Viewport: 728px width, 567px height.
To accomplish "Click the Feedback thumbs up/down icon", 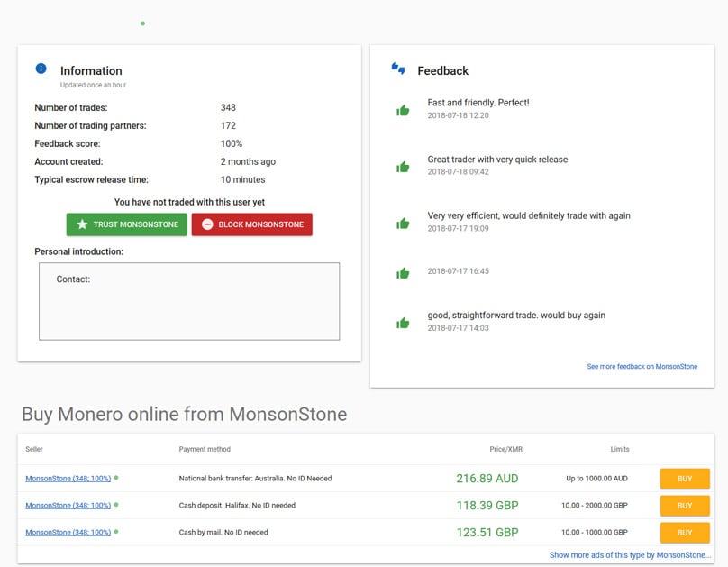I will pyautogui.click(x=398, y=69).
